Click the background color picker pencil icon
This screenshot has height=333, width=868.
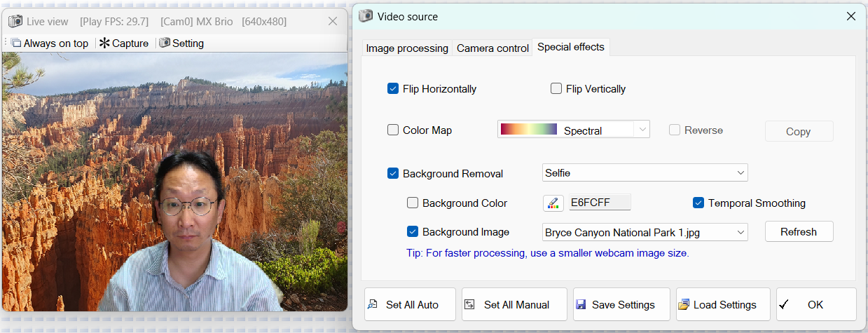(553, 203)
